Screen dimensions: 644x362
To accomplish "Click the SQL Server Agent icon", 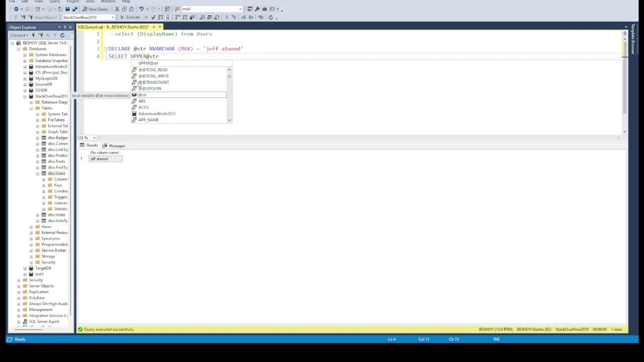I will click(25, 321).
